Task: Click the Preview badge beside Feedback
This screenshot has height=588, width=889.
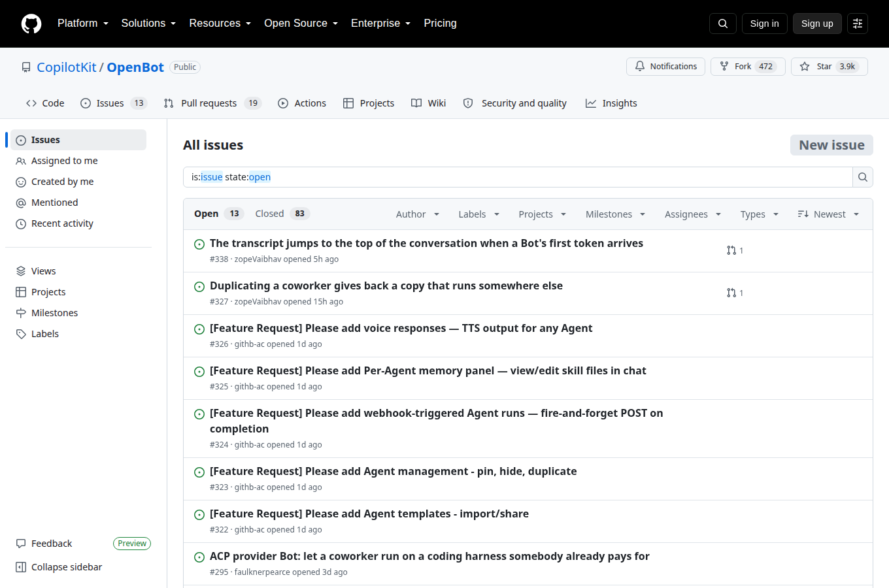Action: (132, 544)
